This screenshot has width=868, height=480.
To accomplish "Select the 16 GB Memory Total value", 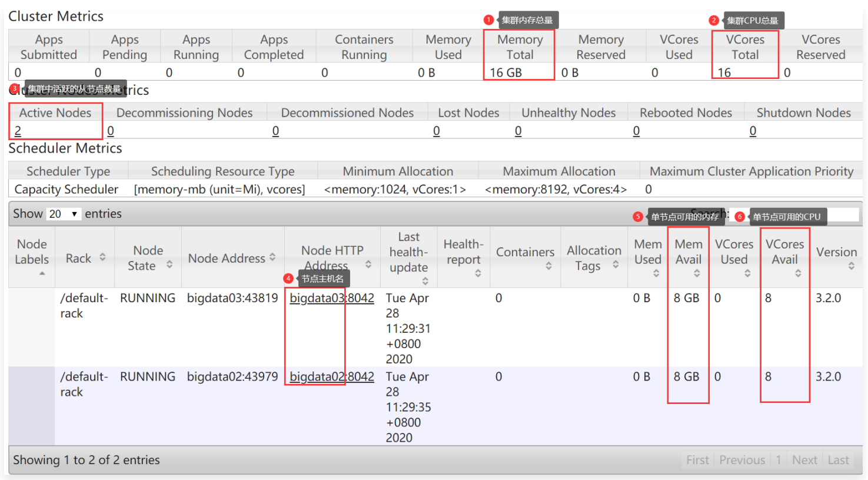I will (x=506, y=72).
